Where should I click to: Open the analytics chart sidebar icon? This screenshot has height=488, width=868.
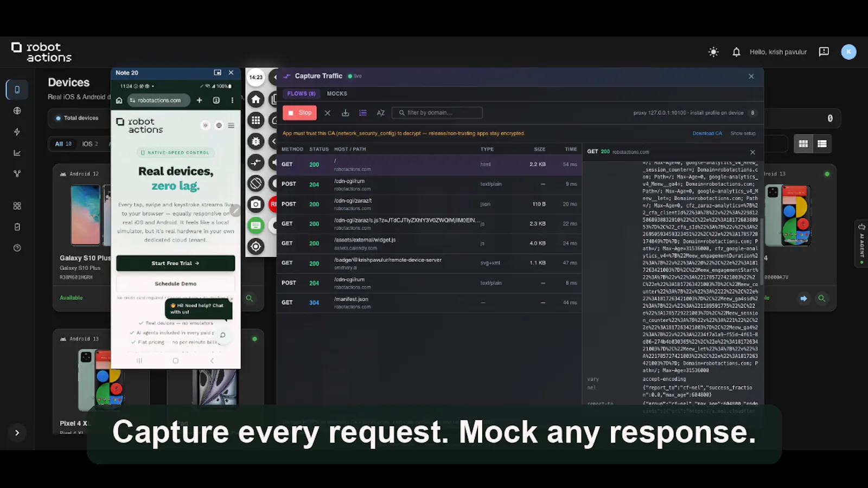tap(17, 153)
